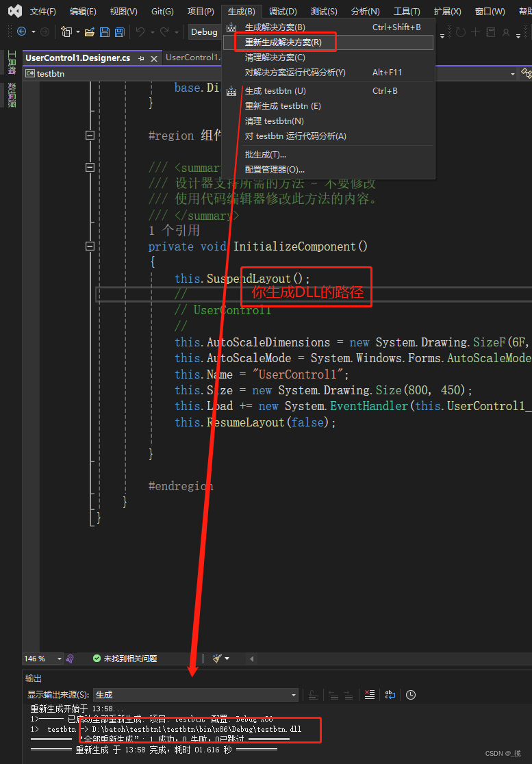The image size is (532, 764).
Task: Open the 扩展(X) menu
Action: coord(448,11)
